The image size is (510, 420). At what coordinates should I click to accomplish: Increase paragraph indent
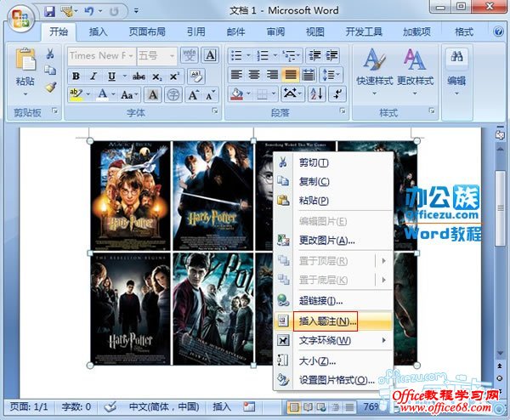331,55
